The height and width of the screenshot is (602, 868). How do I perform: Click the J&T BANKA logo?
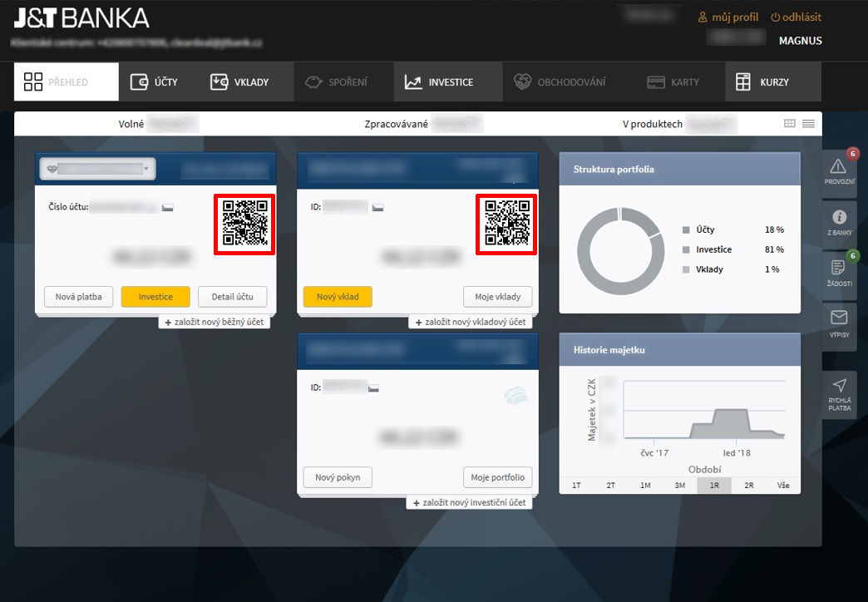(81, 18)
